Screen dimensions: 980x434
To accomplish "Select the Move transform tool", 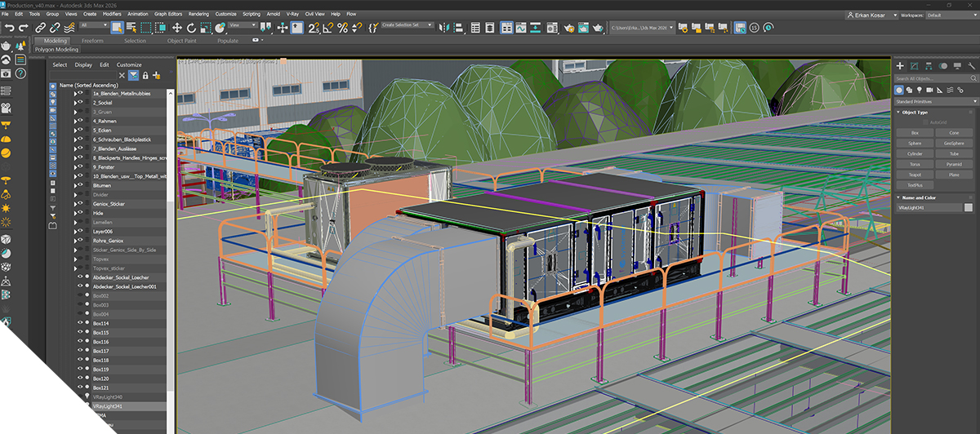I will click(177, 27).
